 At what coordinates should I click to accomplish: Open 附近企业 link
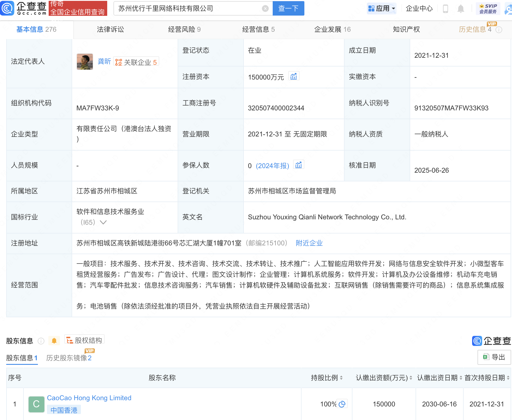point(309,243)
